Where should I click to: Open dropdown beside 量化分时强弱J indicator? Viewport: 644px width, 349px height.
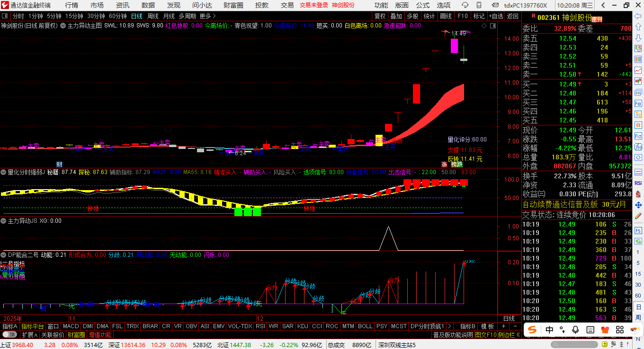[x=4, y=172]
